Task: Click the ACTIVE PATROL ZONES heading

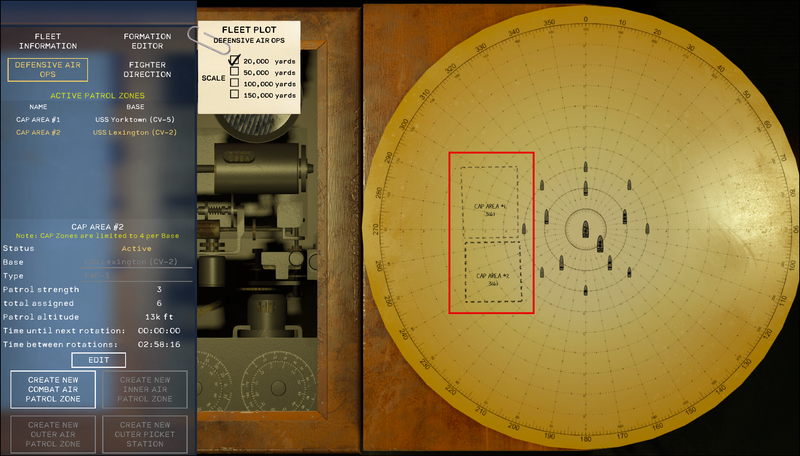Action: coord(97,95)
